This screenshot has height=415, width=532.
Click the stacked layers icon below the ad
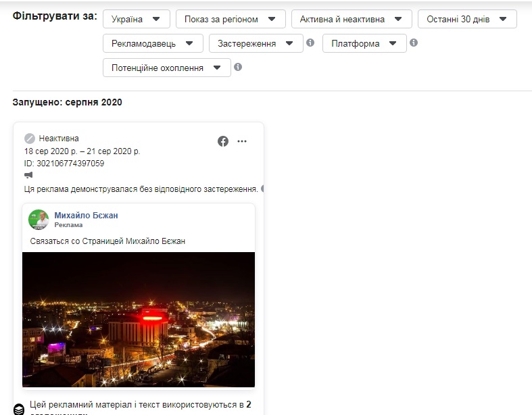[19, 409]
